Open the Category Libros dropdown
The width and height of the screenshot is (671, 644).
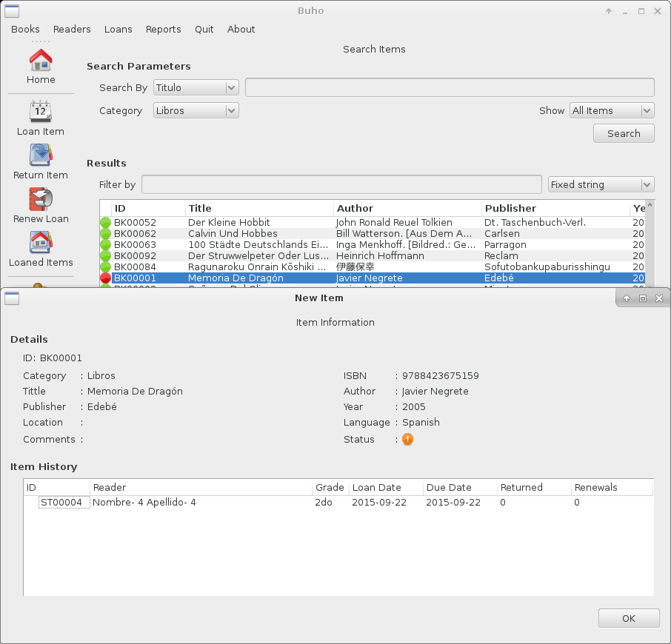click(196, 111)
